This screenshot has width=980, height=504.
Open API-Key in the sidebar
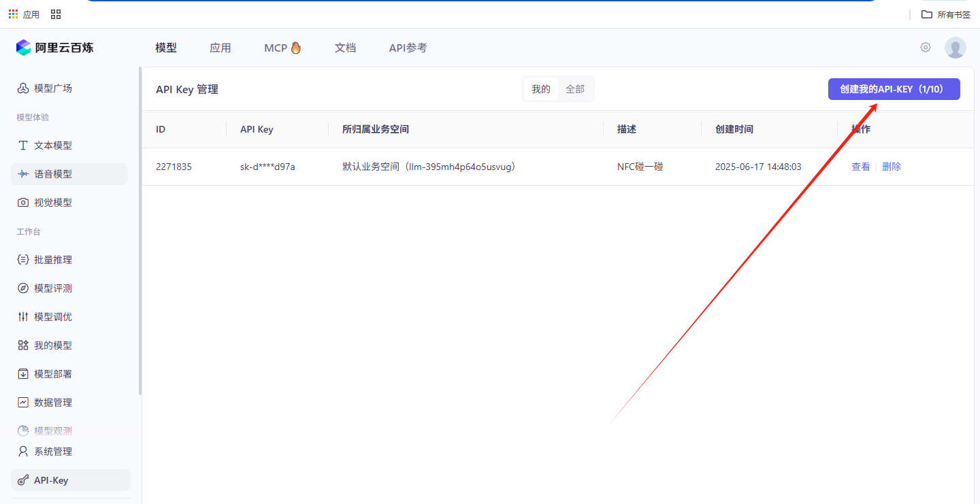[x=71, y=480]
